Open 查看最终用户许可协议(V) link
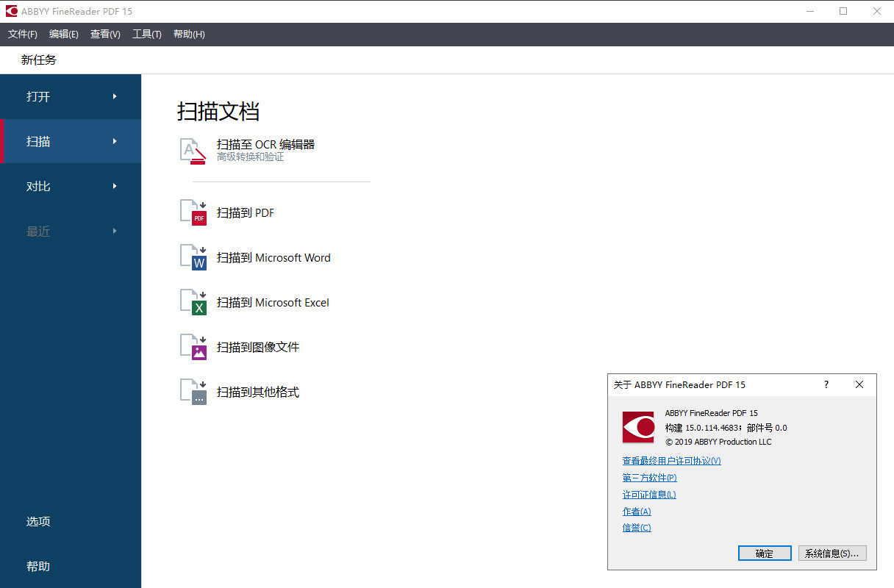 coord(671,461)
